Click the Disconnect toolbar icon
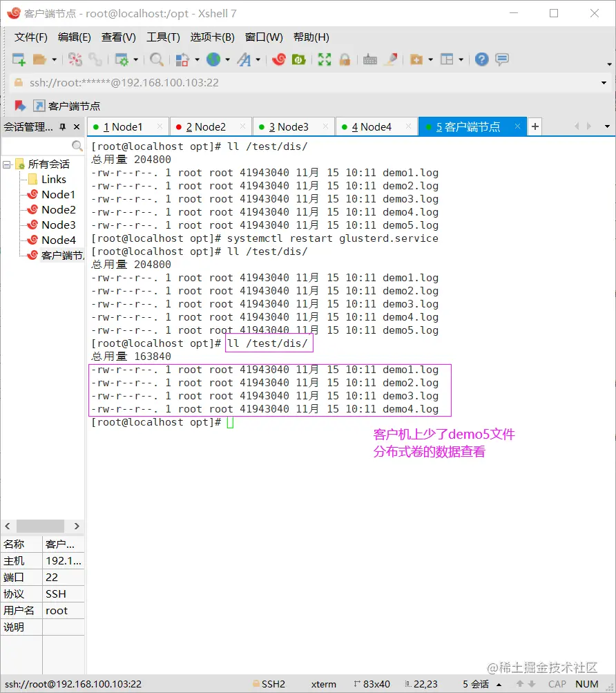The width and height of the screenshot is (616, 693). [x=75, y=59]
